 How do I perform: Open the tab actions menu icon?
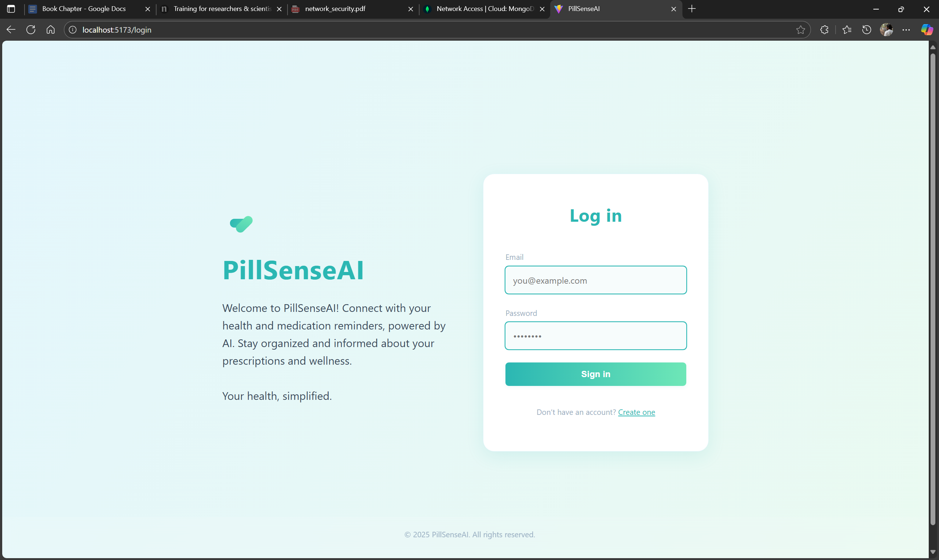tap(11, 9)
